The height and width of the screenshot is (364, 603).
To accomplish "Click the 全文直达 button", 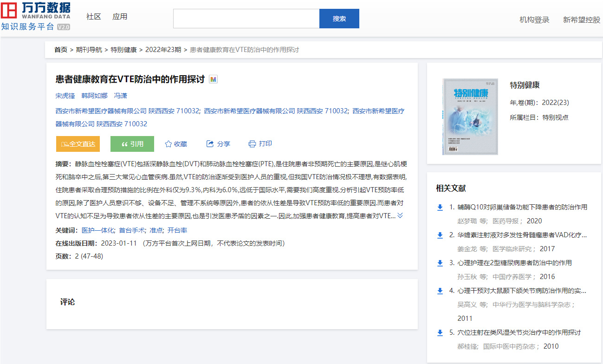I will coord(78,144).
